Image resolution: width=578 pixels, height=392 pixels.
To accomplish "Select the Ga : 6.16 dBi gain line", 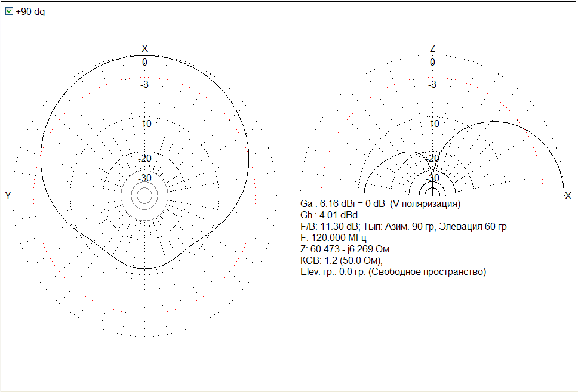I will (380, 204).
